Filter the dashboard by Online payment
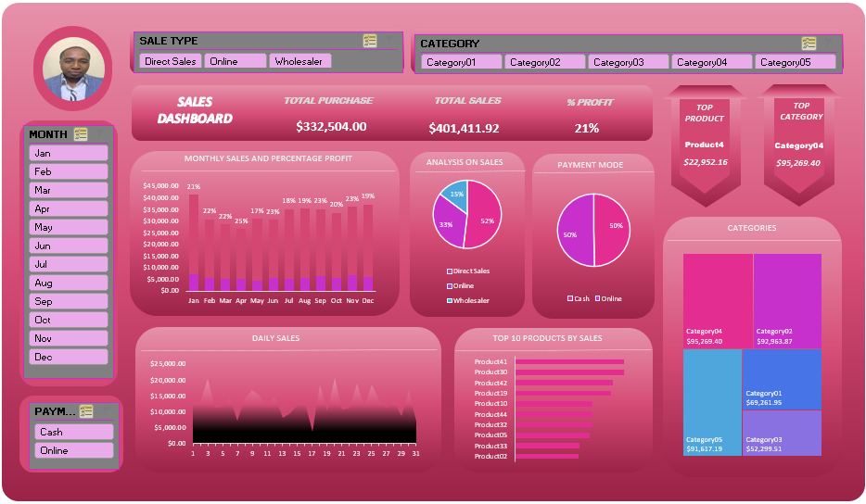Viewport: 866px width, 504px height. pyautogui.click(x=74, y=450)
